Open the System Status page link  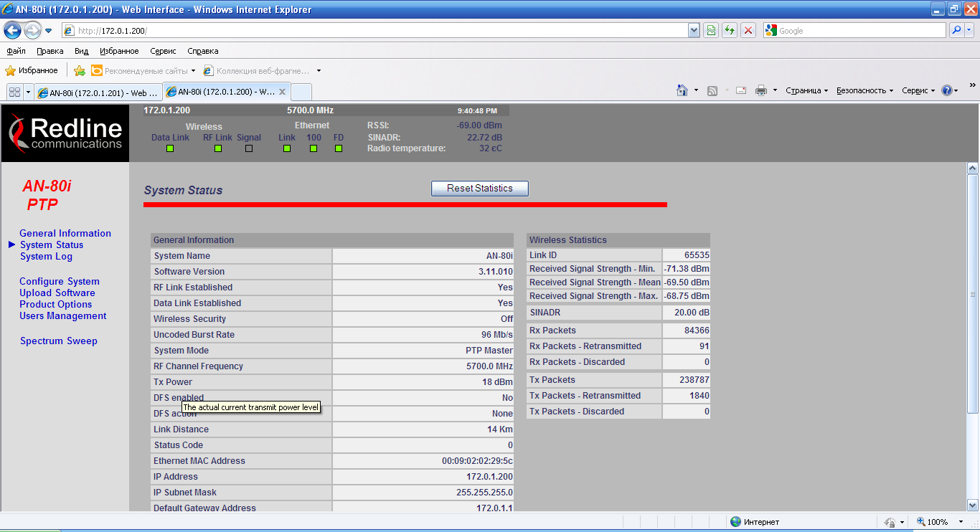point(52,244)
